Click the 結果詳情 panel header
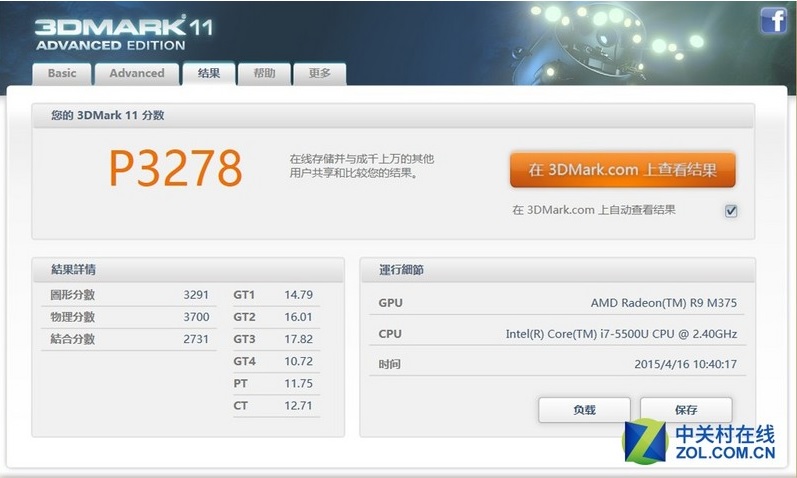797x478 pixels. [188, 270]
